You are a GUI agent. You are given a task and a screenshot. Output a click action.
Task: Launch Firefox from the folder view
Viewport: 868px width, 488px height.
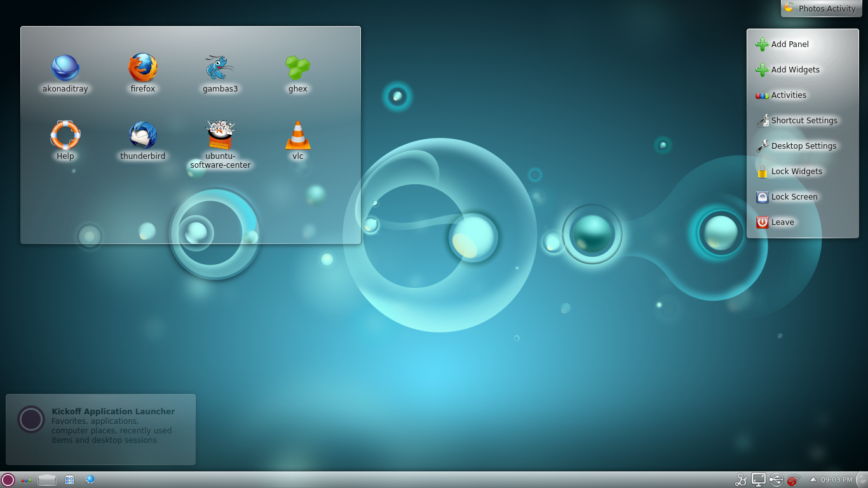click(143, 68)
